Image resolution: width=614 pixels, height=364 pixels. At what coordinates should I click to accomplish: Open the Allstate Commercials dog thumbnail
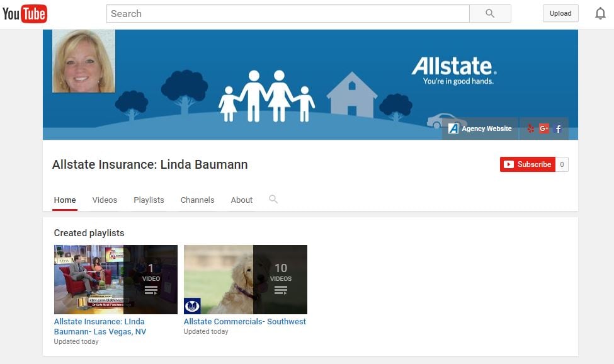pyautogui.click(x=246, y=280)
